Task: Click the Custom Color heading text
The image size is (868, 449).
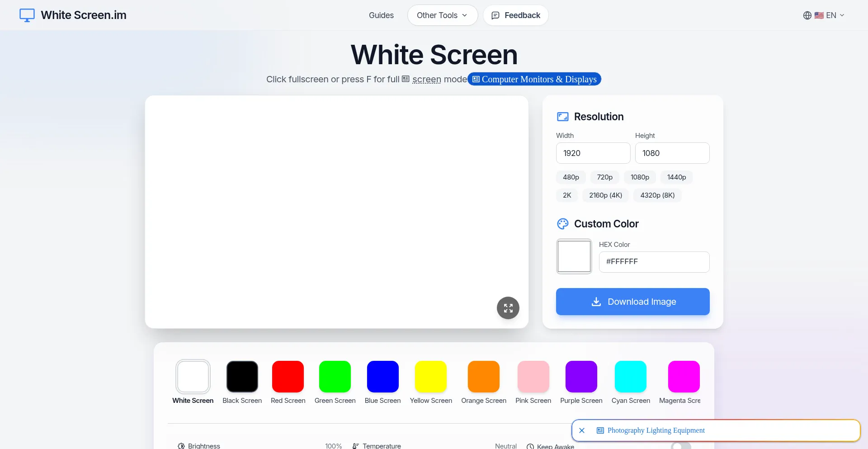Action: (606, 224)
